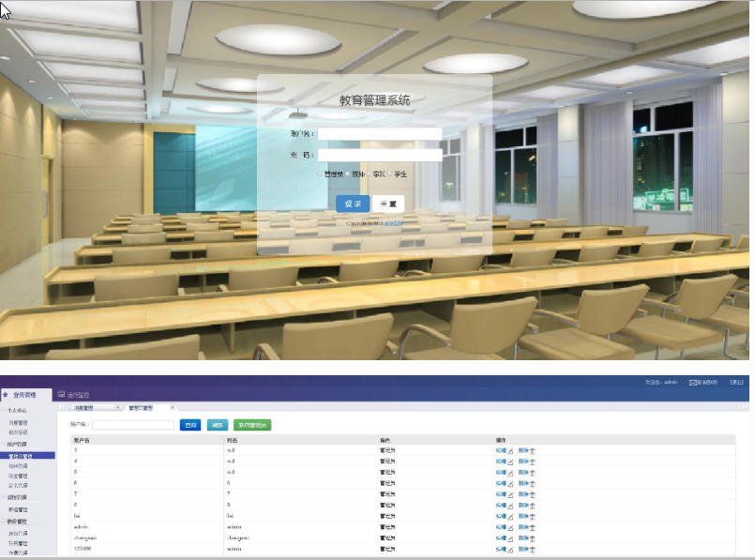The image size is (755, 560).
Task: Click the delete trash icon for account 5
Action: [532, 473]
